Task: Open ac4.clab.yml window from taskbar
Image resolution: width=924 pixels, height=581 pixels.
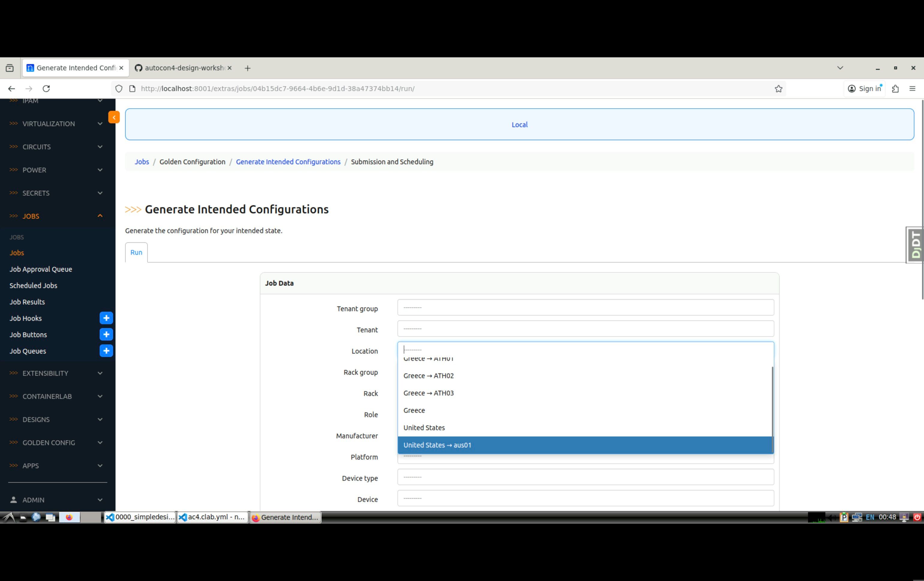Action: point(212,517)
